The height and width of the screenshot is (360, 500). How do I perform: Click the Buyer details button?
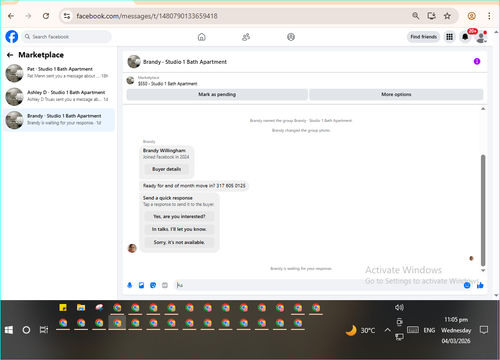coord(167,169)
